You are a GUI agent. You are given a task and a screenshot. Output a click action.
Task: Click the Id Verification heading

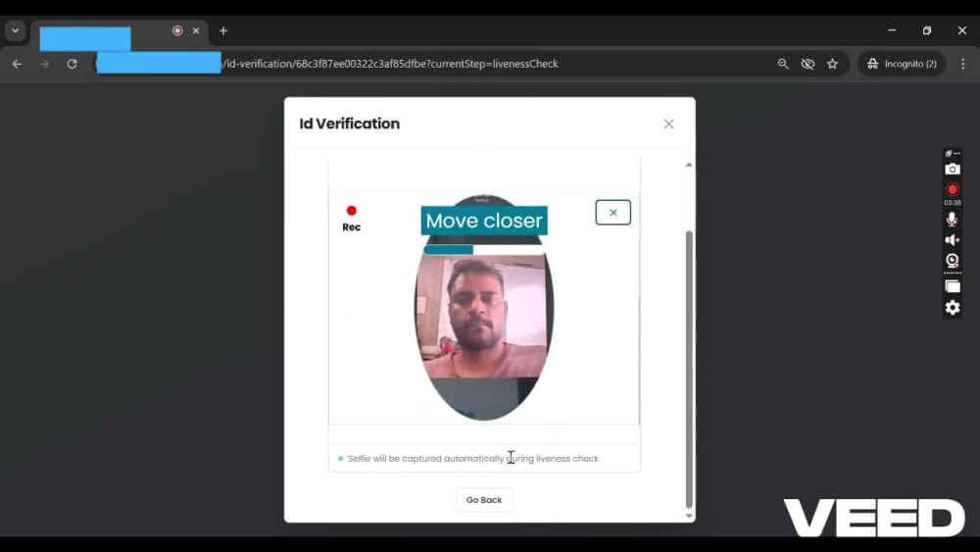tap(350, 124)
